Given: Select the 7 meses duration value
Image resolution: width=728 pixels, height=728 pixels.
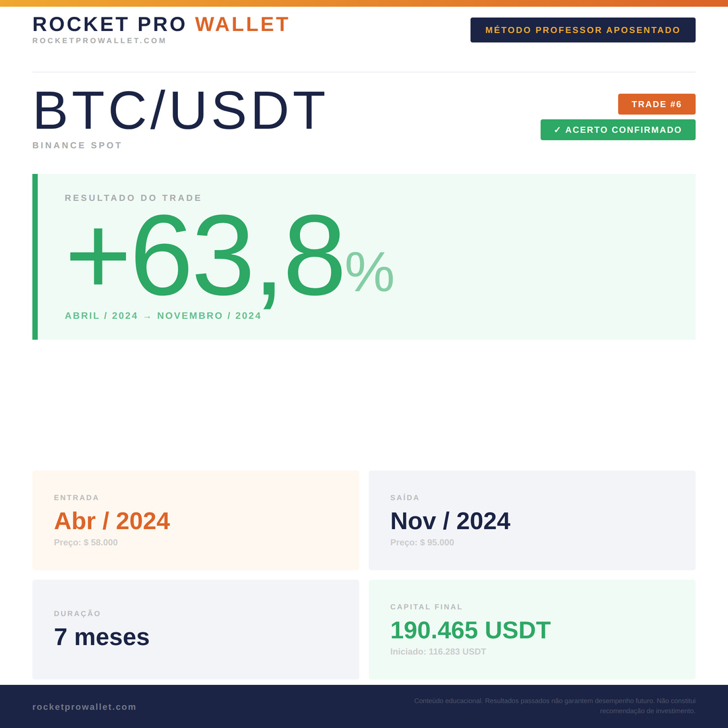Looking at the screenshot, I should click(102, 637).
